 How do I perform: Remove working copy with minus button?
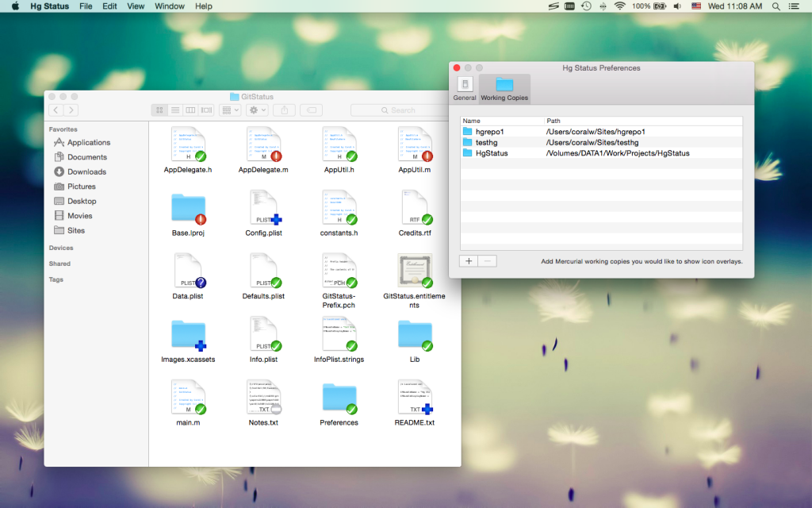pyautogui.click(x=488, y=260)
